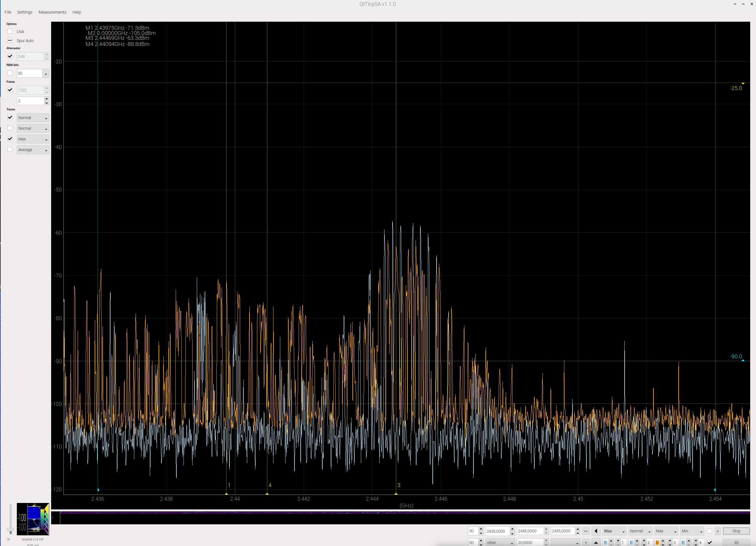This screenshot has width=756, height=546.
Task: Click the orange marker 3 trace color box
Action: point(657,542)
